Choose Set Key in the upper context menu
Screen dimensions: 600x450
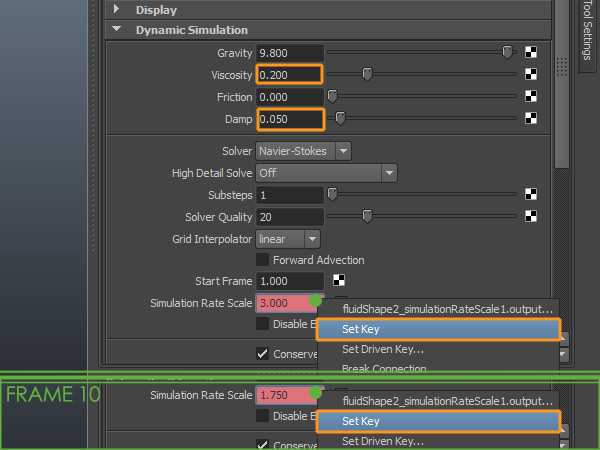[438, 329]
